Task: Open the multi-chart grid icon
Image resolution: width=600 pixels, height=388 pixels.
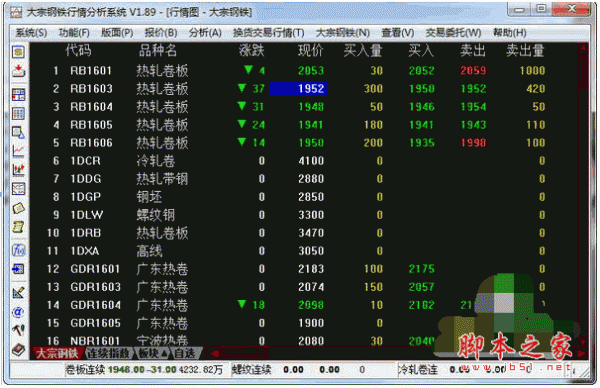Action: tap(18, 189)
